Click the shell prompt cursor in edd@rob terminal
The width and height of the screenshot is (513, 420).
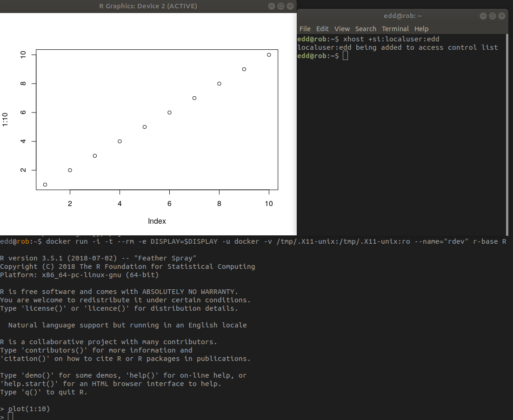point(345,56)
